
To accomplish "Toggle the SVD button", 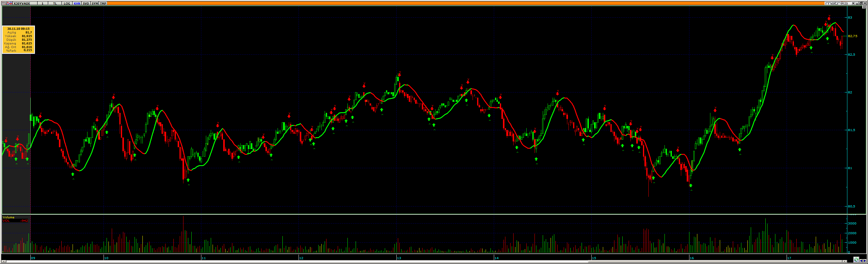I will 86,3.
